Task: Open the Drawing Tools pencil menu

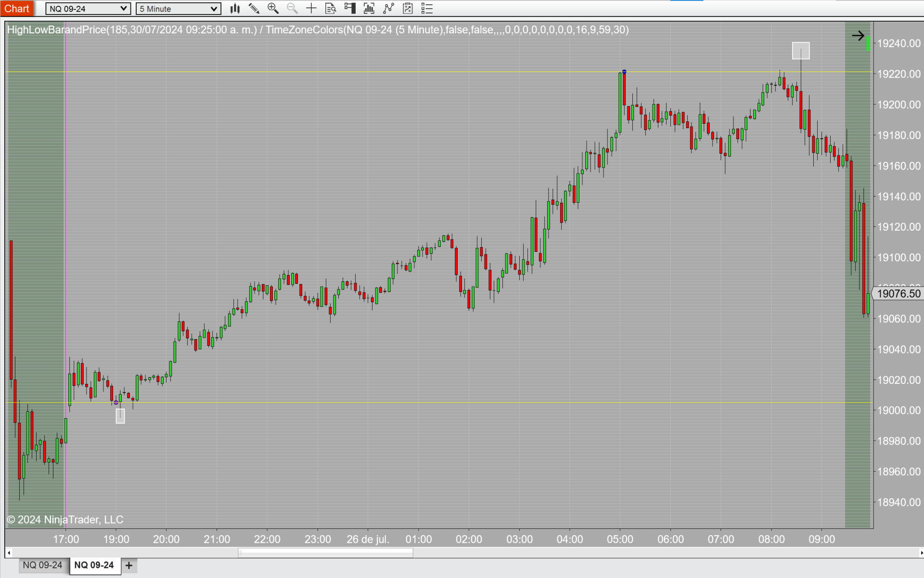Action: click(x=254, y=8)
